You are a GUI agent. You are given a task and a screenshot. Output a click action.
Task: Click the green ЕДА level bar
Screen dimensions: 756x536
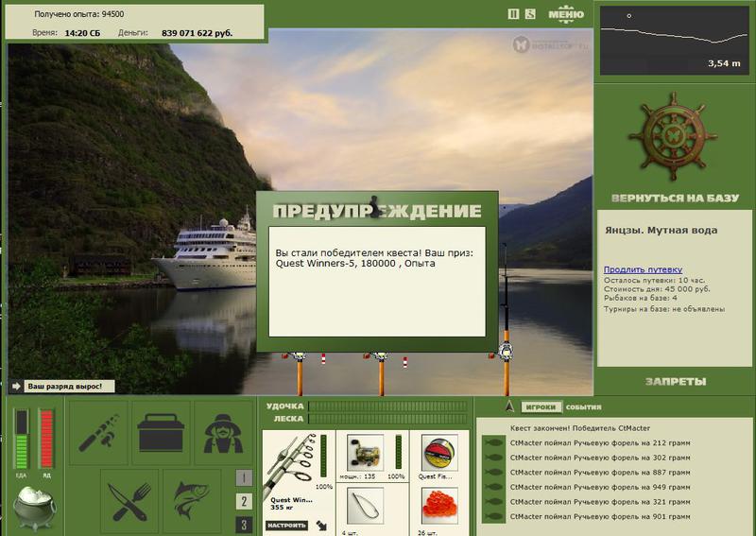click(x=22, y=439)
